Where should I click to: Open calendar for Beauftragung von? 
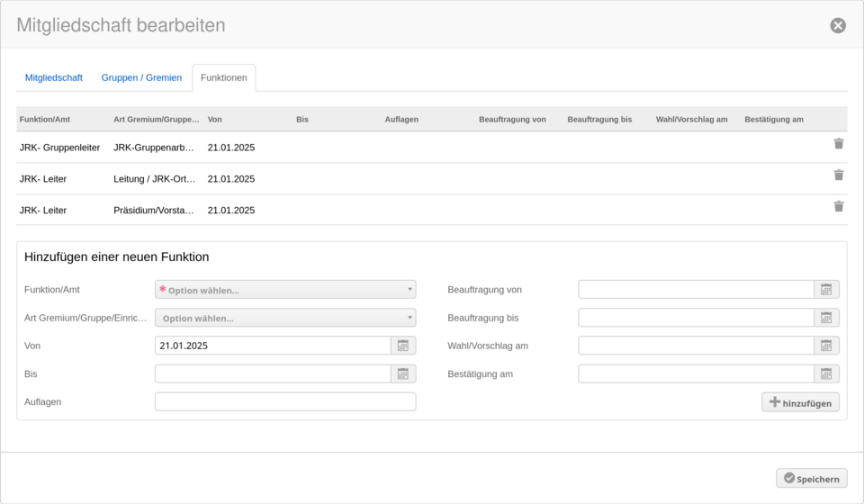tap(826, 290)
